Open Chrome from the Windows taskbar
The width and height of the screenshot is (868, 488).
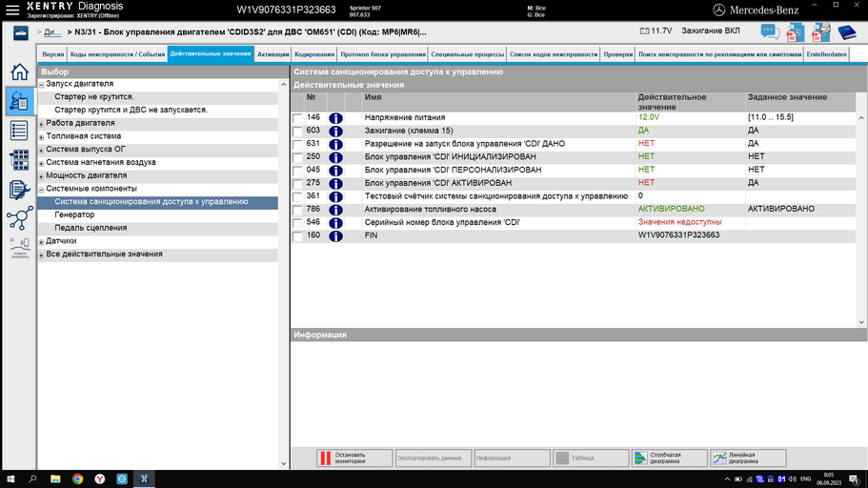(x=77, y=479)
